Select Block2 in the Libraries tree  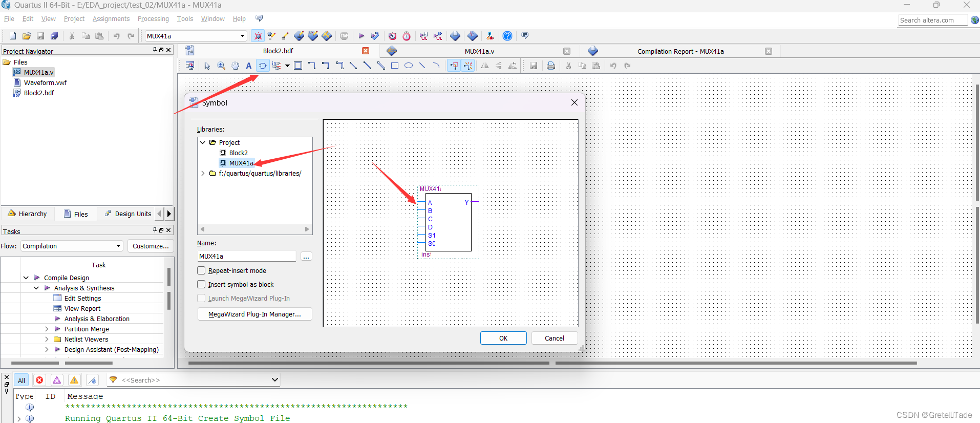pos(238,153)
